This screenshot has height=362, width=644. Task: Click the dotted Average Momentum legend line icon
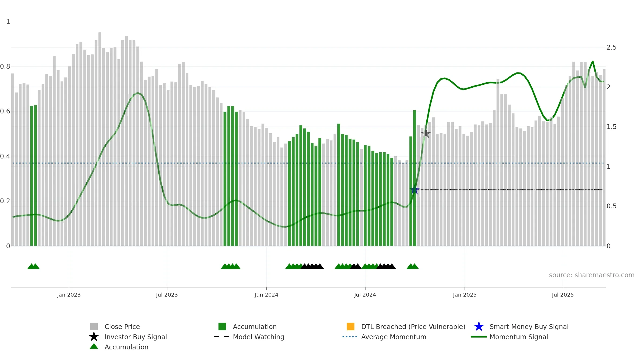click(x=350, y=337)
